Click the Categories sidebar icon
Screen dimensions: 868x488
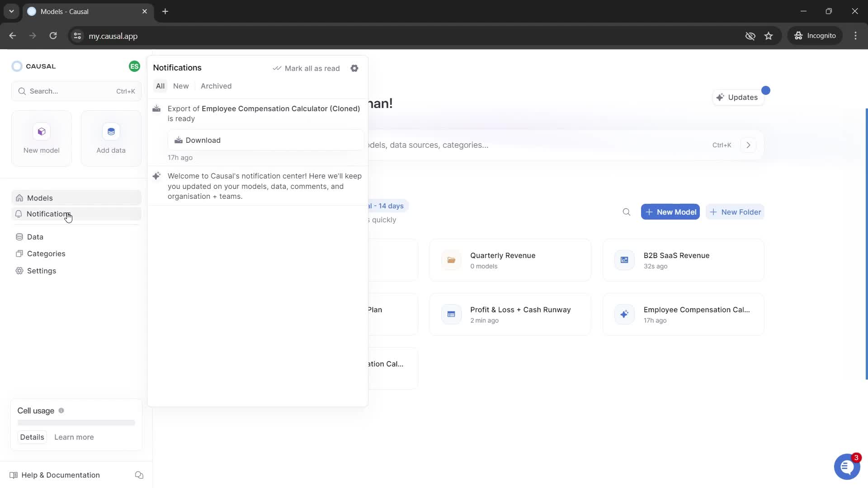point(20,253)
